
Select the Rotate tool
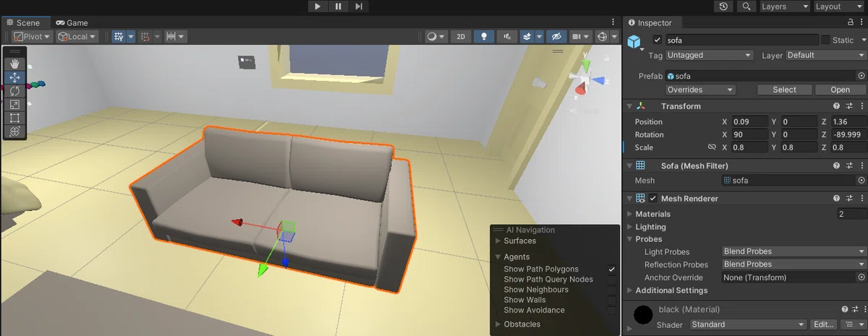14,91
